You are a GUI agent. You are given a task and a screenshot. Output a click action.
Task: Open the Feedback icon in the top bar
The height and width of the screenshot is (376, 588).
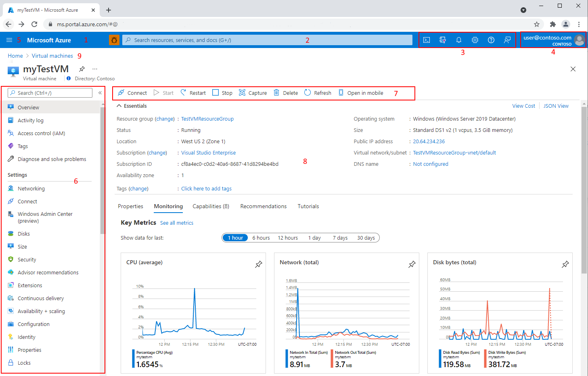(x=507, y=40)
